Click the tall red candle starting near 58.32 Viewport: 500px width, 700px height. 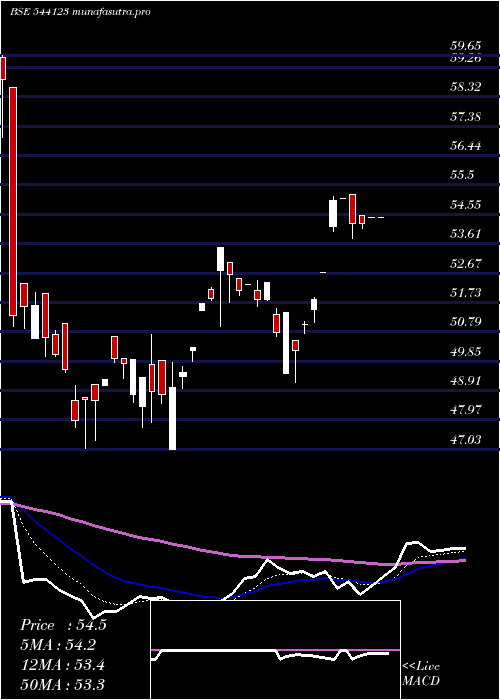coord(13,201)
